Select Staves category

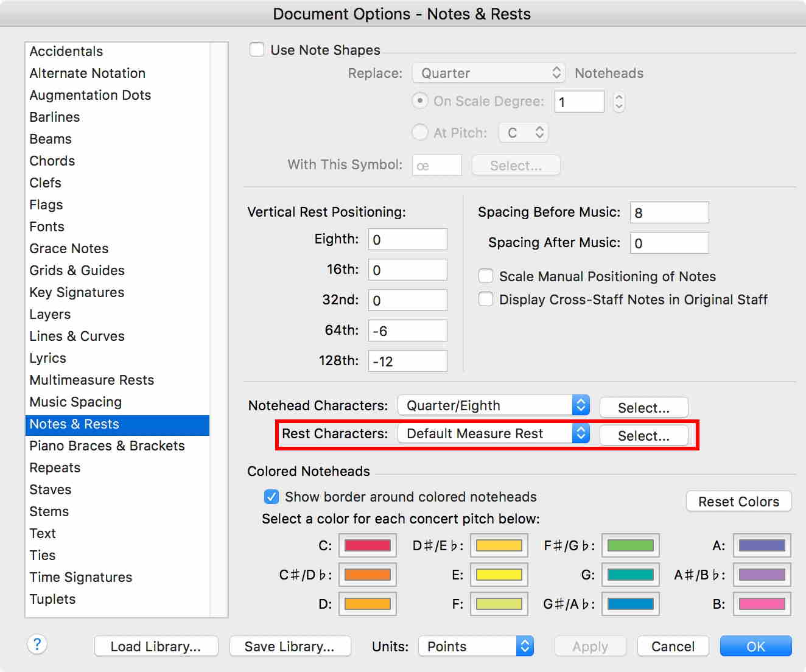[117, 489]
